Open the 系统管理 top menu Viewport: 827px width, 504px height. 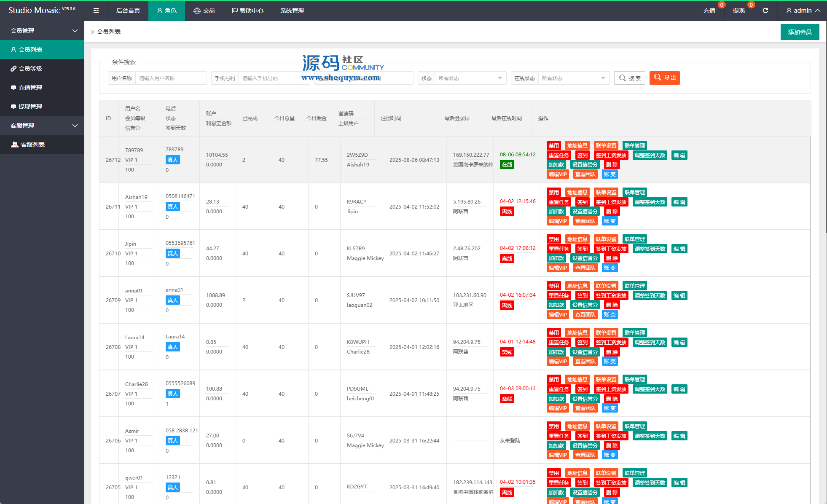pyautogui.click(x=292, y=11)
